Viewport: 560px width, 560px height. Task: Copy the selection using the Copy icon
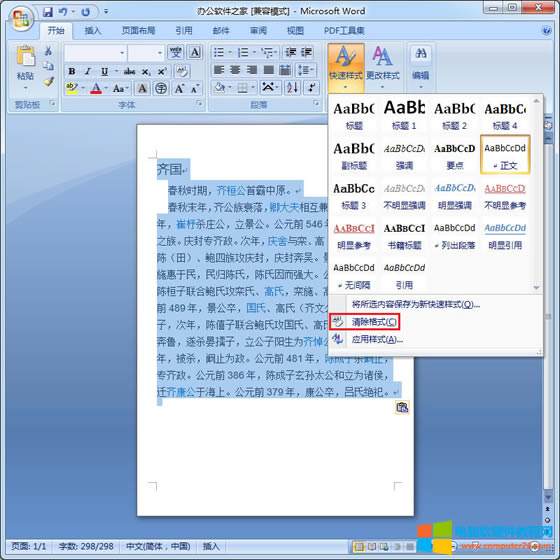[48, 66]
